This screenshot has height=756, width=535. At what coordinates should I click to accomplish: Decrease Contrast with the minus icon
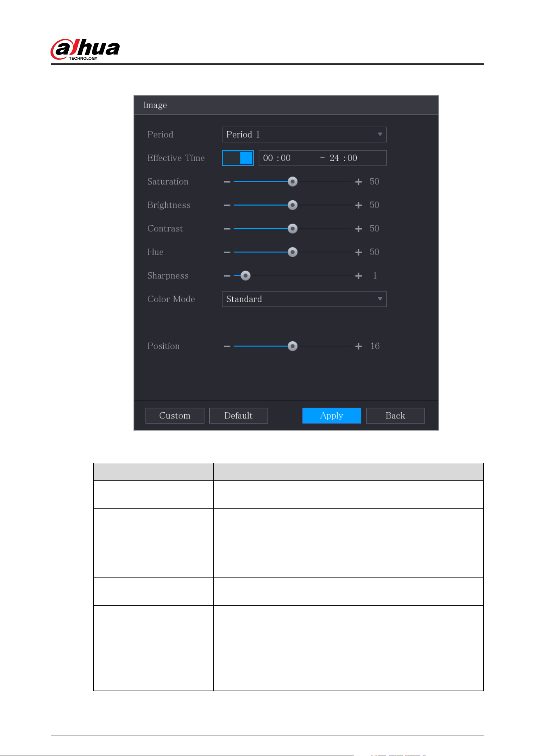point(227,229)
